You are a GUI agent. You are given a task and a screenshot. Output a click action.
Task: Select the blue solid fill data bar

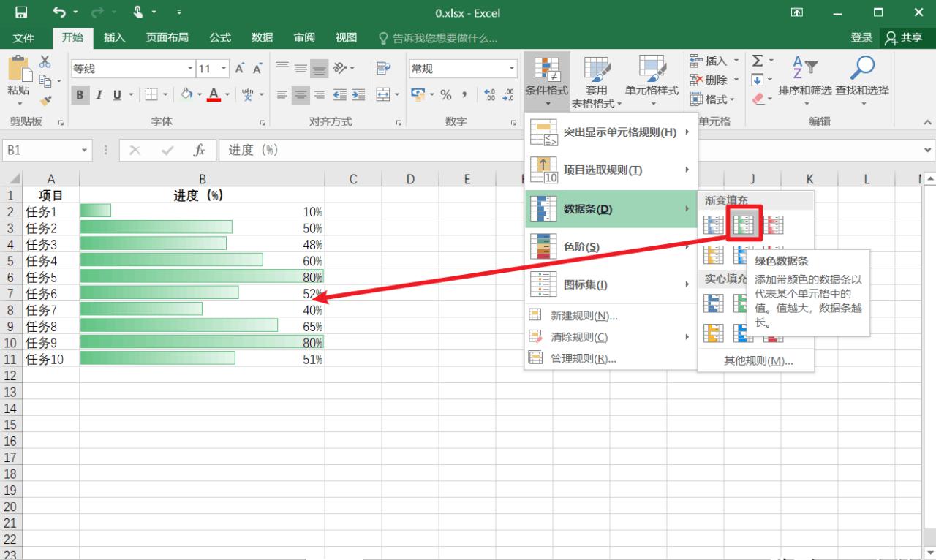coord(714,303)
